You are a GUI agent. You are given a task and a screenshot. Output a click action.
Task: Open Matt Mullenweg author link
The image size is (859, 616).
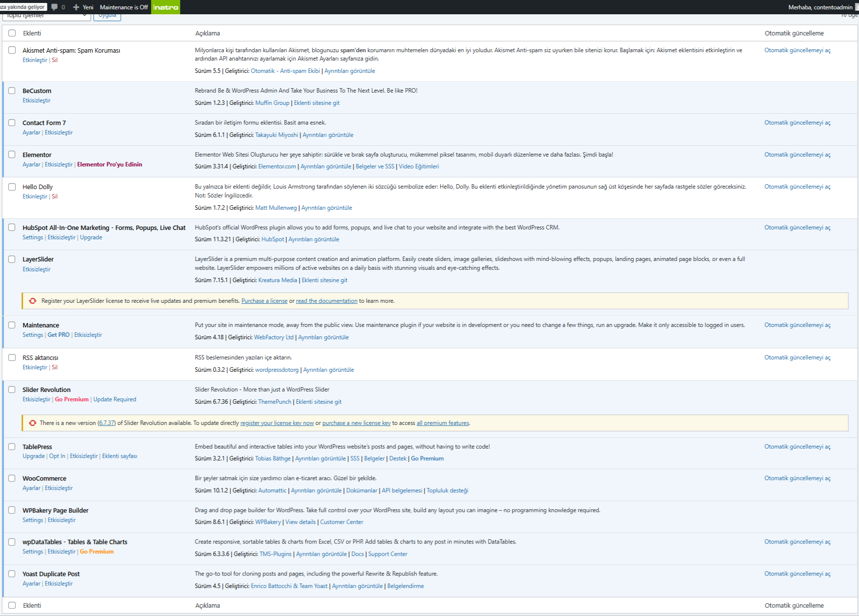(276, 208)
